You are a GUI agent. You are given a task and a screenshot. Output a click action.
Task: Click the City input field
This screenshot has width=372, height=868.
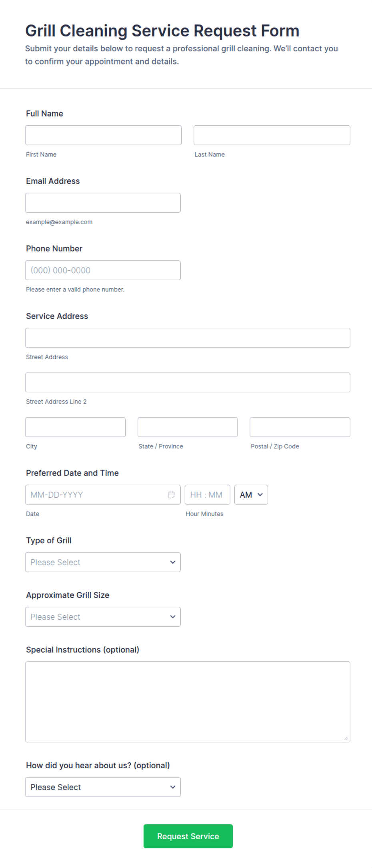[x=75, y=427]
